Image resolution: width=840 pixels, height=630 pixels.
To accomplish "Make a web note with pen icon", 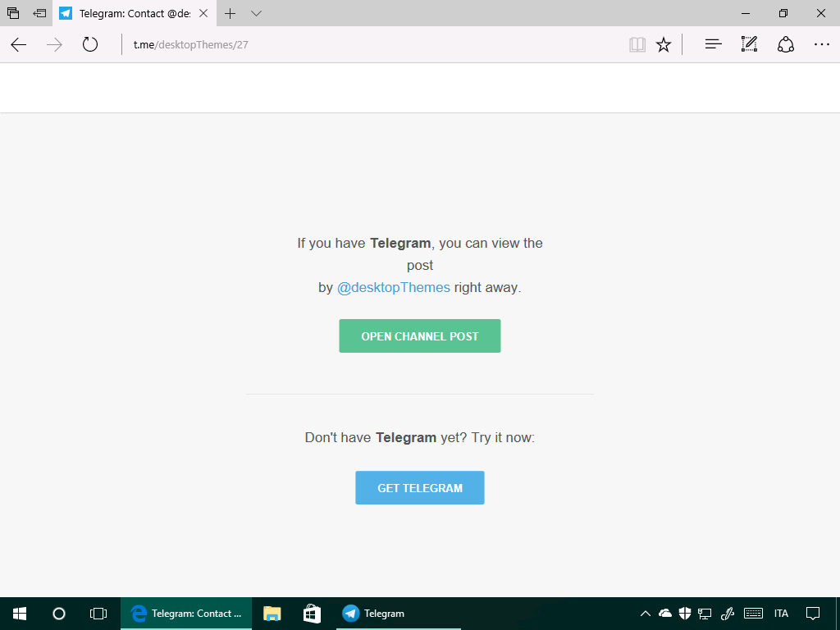I will click(x=749, y=44).
